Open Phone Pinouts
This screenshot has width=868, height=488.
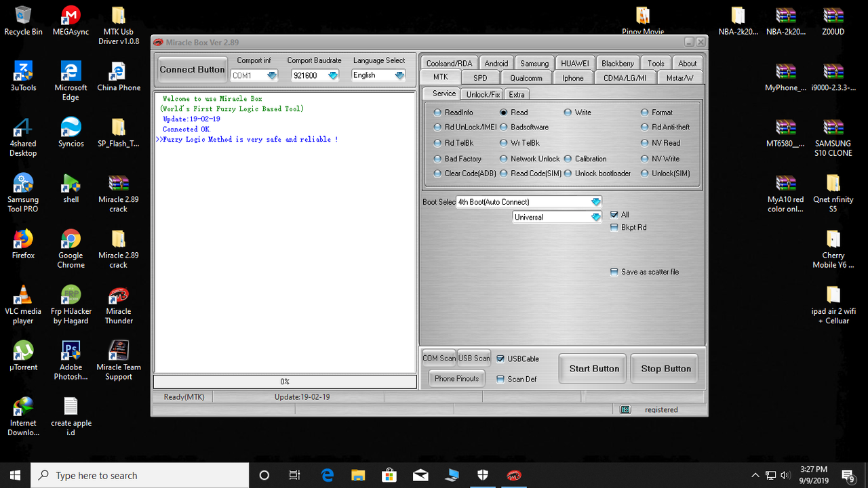456,379
